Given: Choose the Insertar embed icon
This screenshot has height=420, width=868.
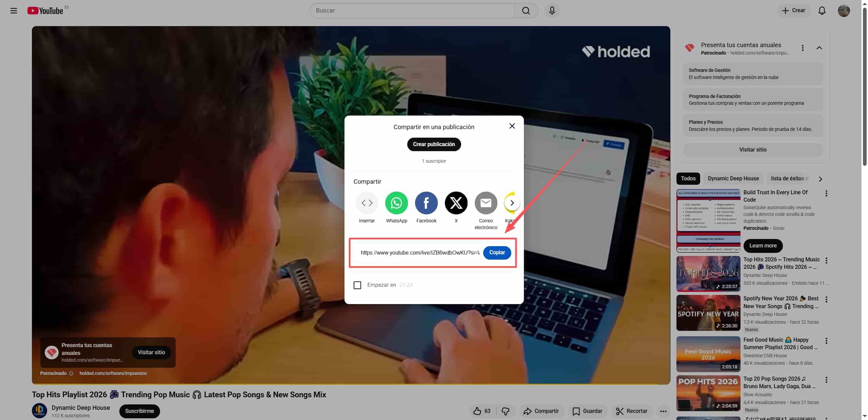Looking at the screenshot, I should (367, 203).
